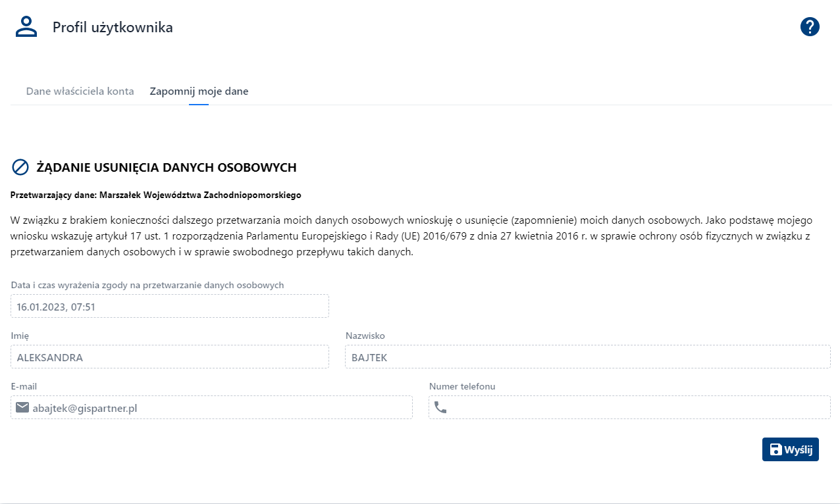Focus the empty Numer telefonu input
The image size is (840, 504).
[x=639, y=408]
